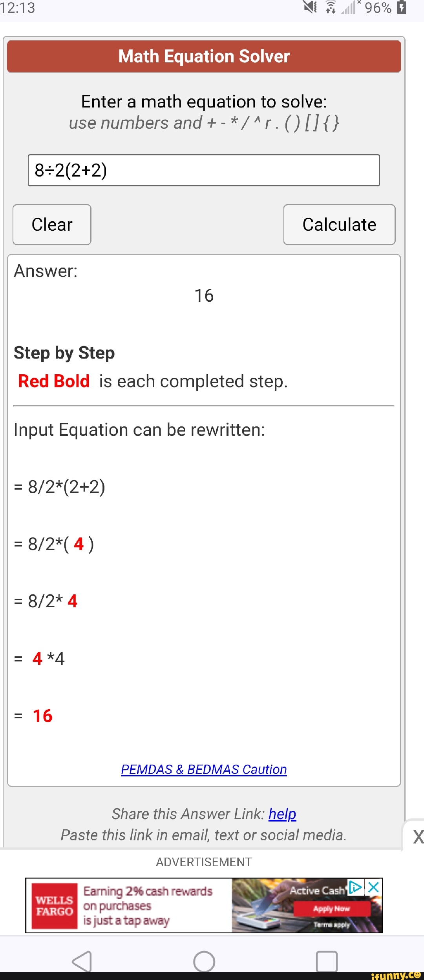Dismiss the panel with the side X button
Viewport: 424px width, 980px height.
point(417,837)
